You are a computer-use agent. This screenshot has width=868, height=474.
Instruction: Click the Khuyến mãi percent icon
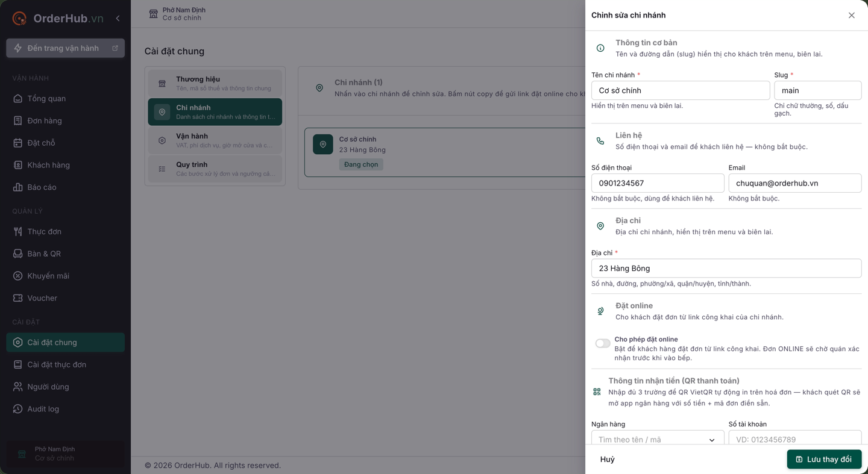(18, 276)
